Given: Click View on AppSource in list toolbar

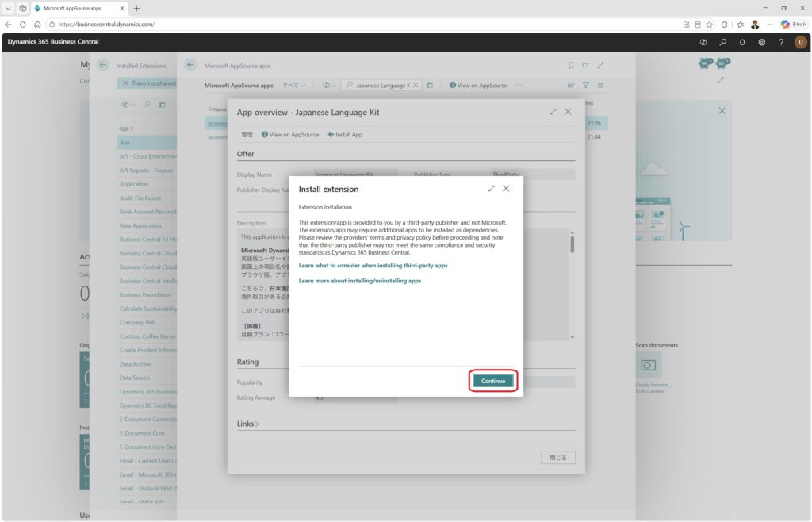Looking at the screenshot, I should (478, 86).
